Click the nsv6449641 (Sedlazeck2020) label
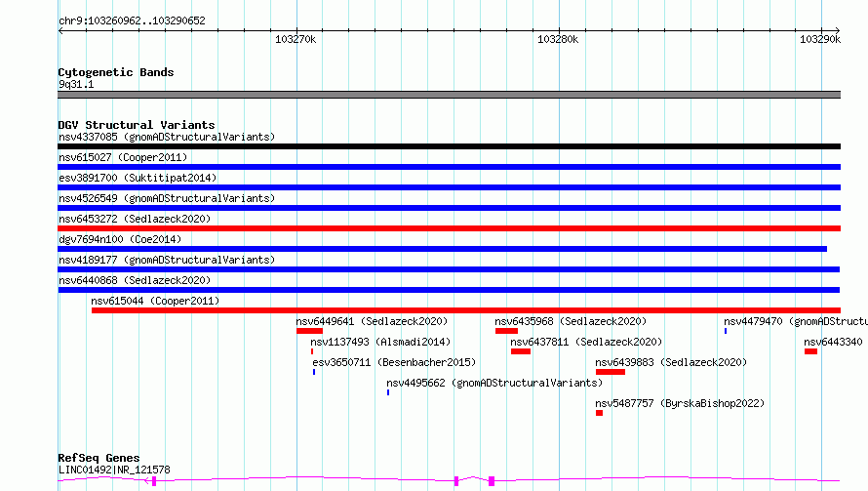Viewport: 868px width, 491px height. (372, 321)
